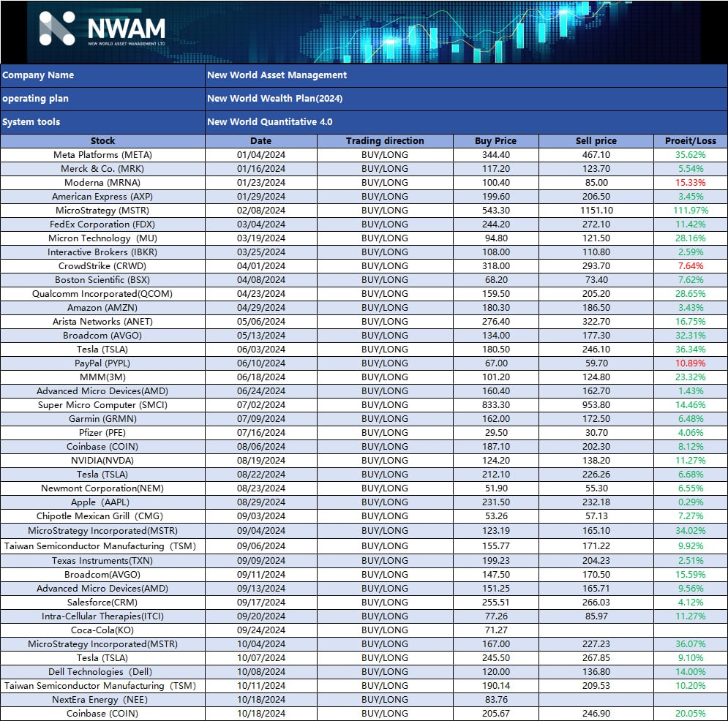Click 'NextEra Energy (NEE)' stock cell
Screen dimensions: 728x721
(102, 700)
